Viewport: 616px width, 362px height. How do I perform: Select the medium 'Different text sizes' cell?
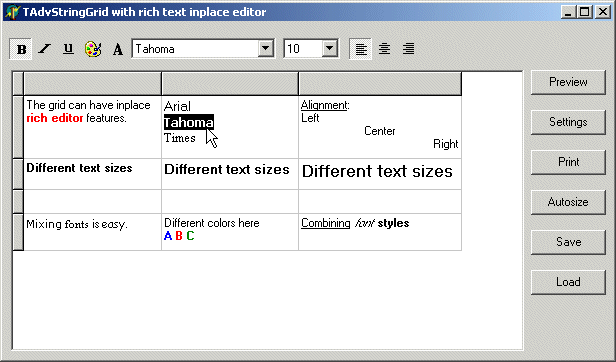point(230,174)
